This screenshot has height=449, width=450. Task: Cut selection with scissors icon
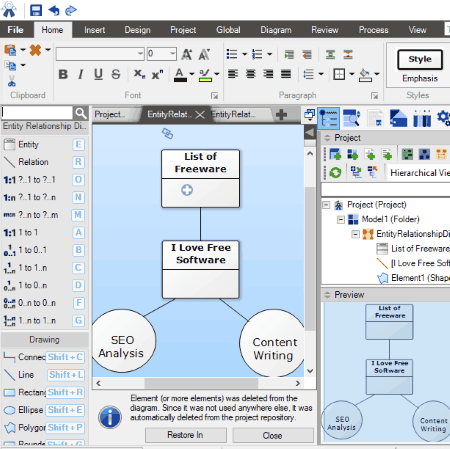(x=12, y=81)
